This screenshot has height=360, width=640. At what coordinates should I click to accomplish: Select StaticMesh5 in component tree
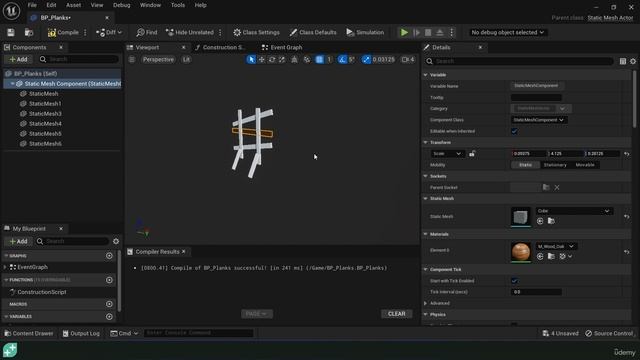pos(45,134)
